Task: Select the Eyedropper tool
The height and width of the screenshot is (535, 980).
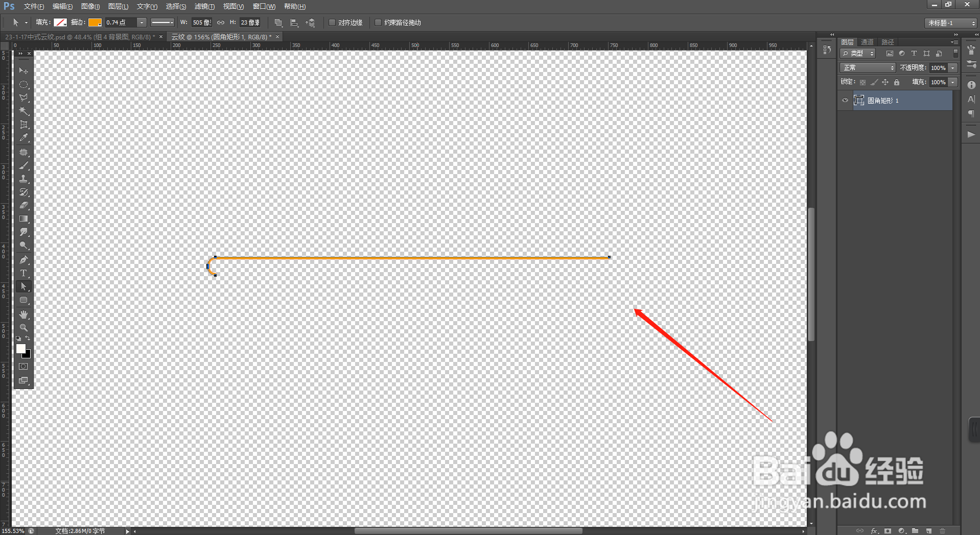Action: pyautogui.click(x=24, y=137)
